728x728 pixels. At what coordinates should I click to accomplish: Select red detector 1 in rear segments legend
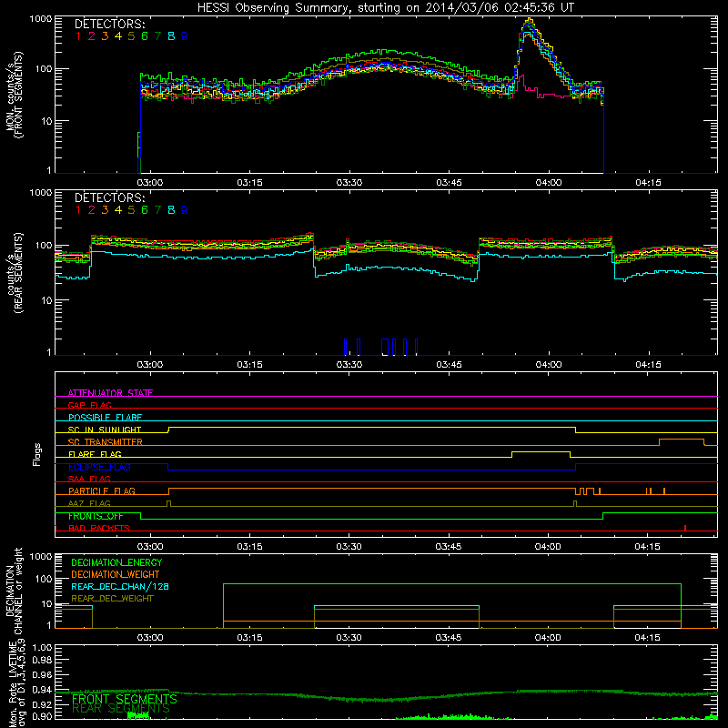click(x=78, y=210)
